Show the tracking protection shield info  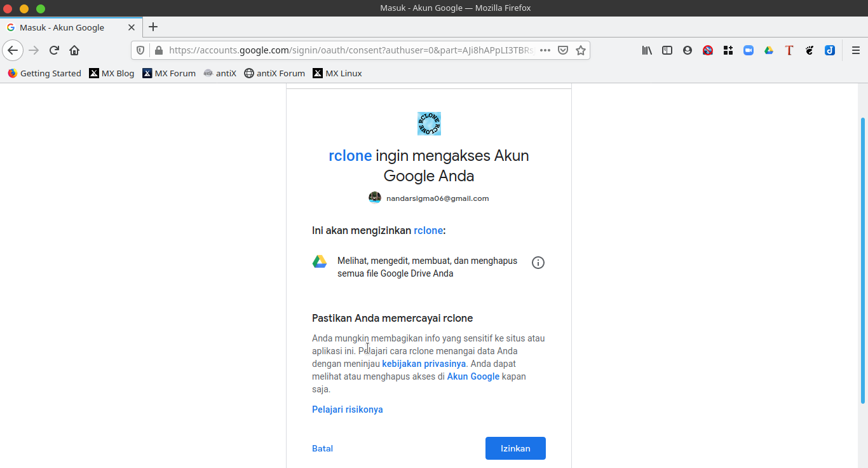[141, 50]
